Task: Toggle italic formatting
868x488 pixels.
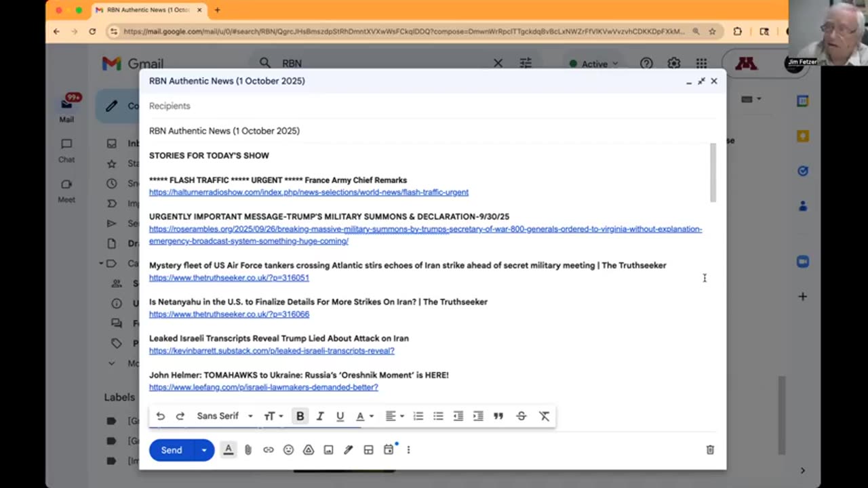Action: pos(320,416)
